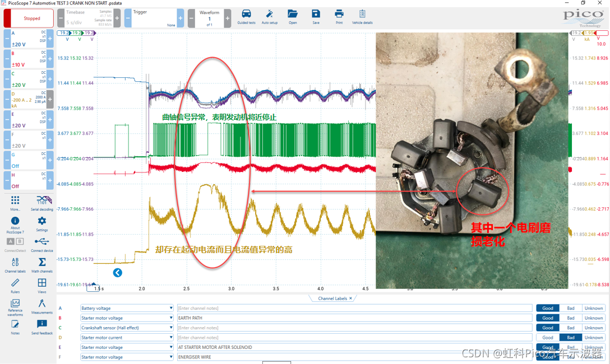This screenshot has width=610, height=364.
Task: Save the waveform with the Save icon
Action: coord(316,17)
